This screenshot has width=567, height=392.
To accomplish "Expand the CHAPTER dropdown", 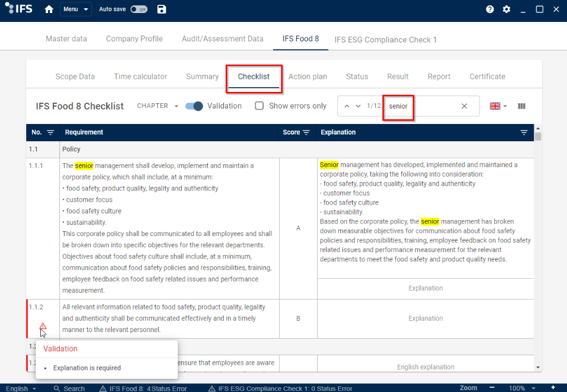I will click(x=158, y=106).
